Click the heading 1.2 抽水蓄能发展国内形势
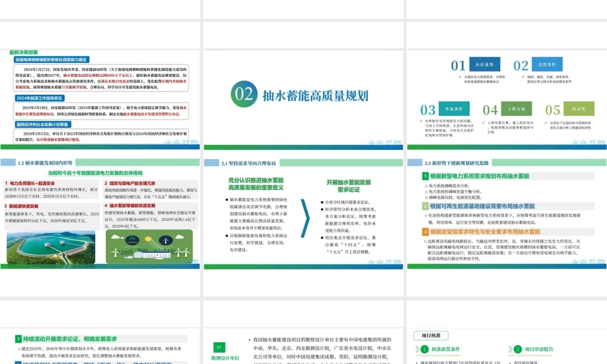 pyautogui.click(x=46, y=163)
